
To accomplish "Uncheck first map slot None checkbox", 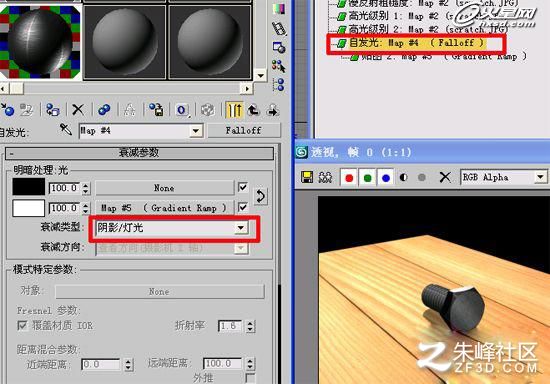I will coord(242,187).
